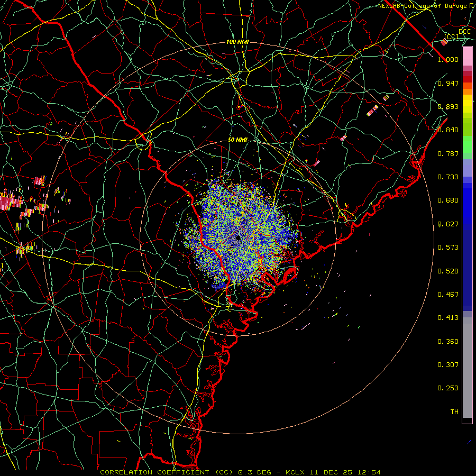Click the 0.840 legend value
This screenshot has height=476, width=476.
pos(448,130)
